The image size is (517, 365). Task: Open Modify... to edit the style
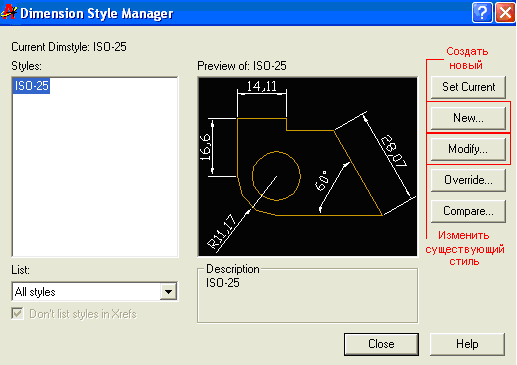pos(468,149)
